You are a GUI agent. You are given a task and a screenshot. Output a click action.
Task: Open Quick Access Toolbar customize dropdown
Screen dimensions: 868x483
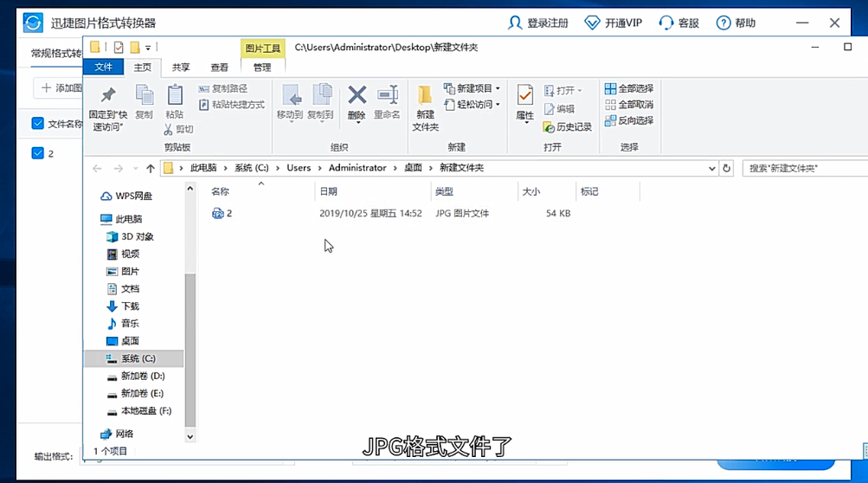click(148, 48)
